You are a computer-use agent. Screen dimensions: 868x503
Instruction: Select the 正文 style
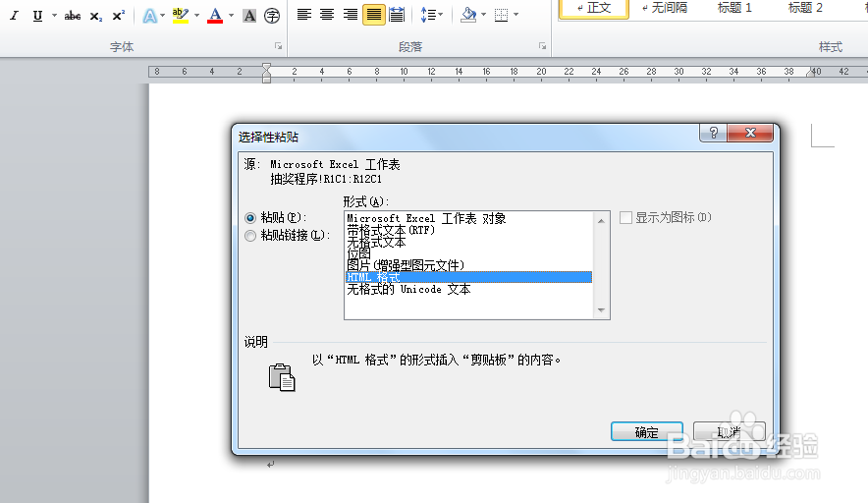(x=593, y=9)
